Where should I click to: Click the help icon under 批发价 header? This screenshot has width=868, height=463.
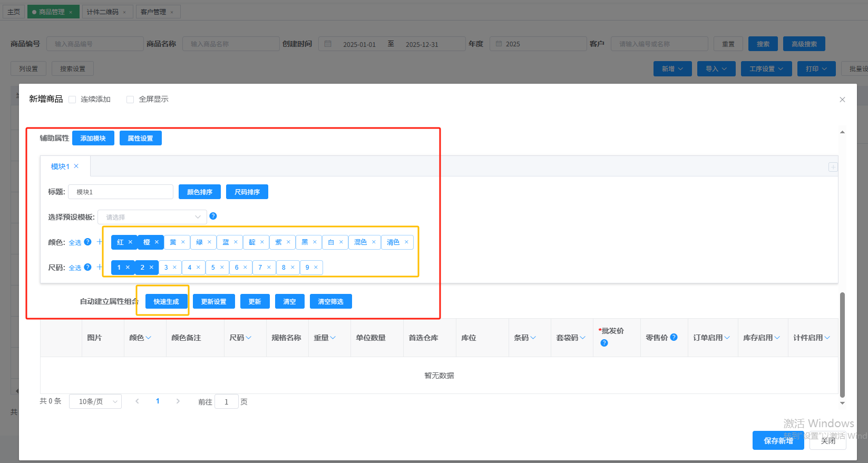(x=604, y=343)
